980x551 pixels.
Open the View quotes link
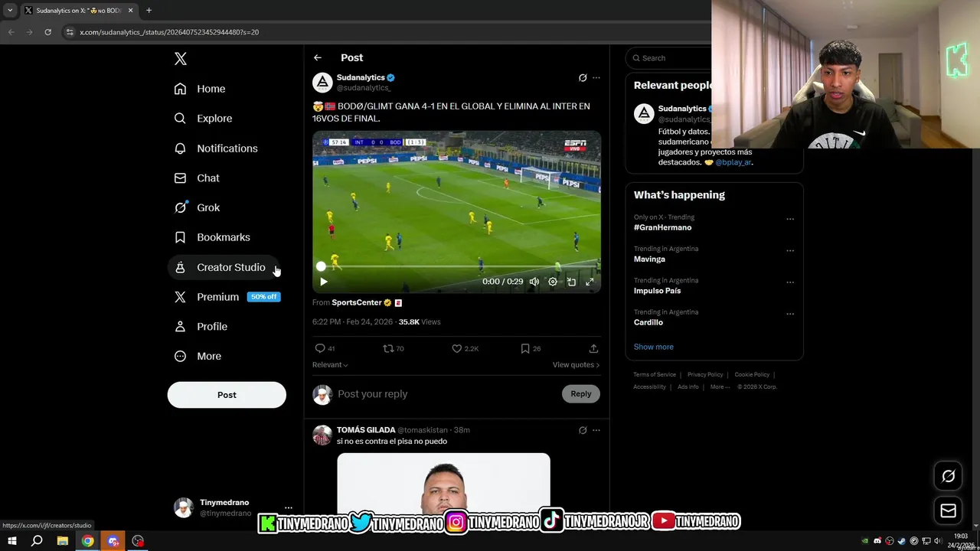tap(576, 365)
